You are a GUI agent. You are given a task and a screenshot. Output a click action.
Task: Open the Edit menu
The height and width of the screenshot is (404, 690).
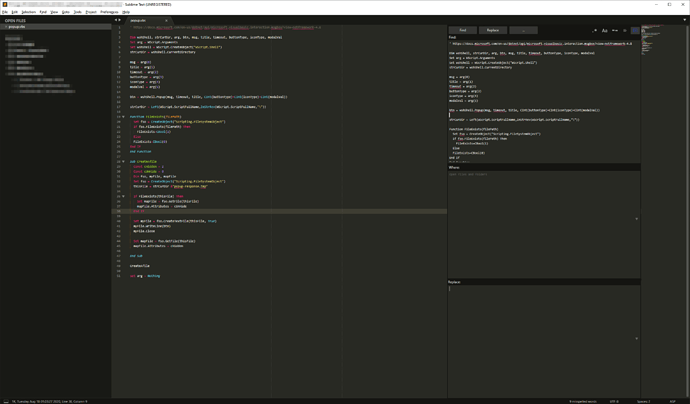[x=15, y=12]
